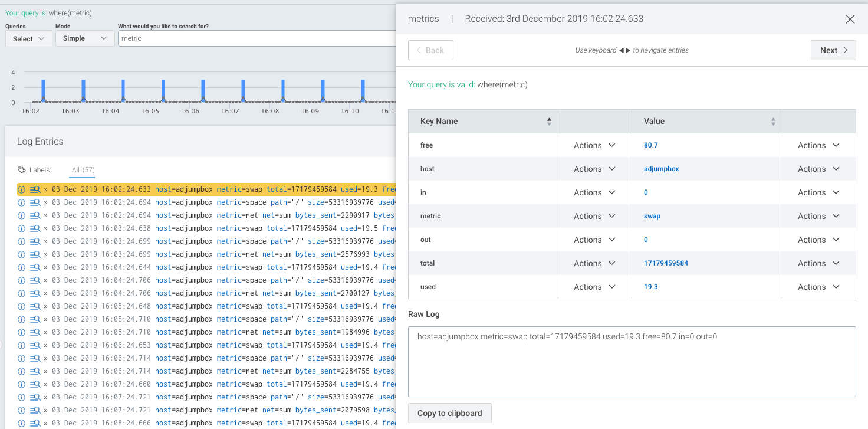Click info icon on 16:03:24.699 net entry
Screen dimensions: 868x429
click(x=22, y=254)
